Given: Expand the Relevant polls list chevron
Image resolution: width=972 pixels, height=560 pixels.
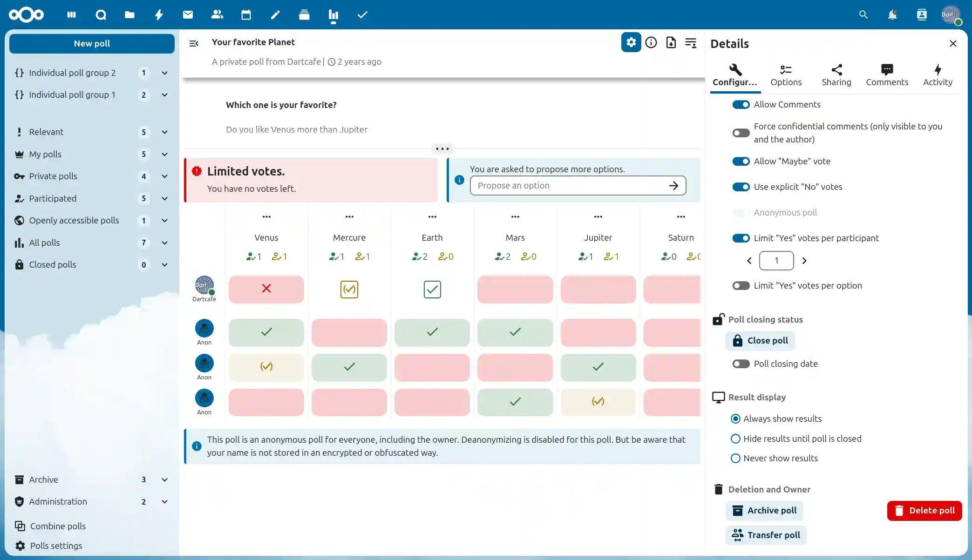Looking at the screenshot, I should [164, 132].
